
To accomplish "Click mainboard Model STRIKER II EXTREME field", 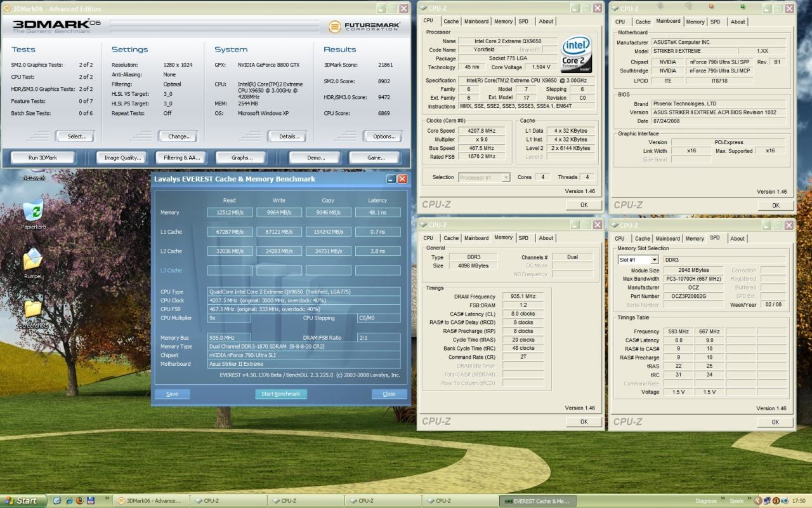I will tap(695, 51).
